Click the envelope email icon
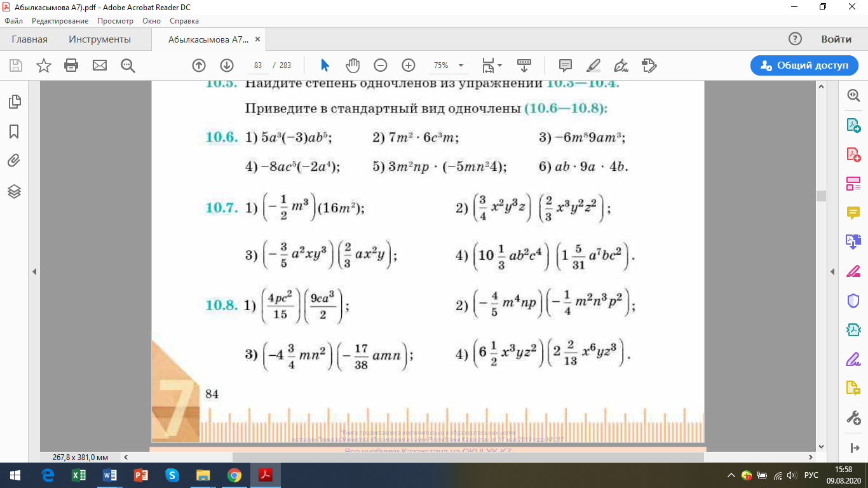The height and width of the screenshot is (488, 868). 100,65
